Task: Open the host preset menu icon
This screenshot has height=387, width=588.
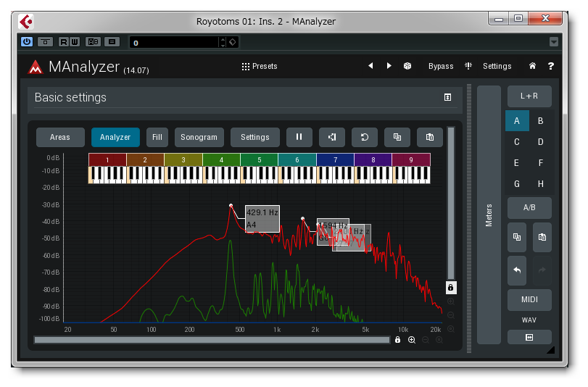Action: pos(112,41)
